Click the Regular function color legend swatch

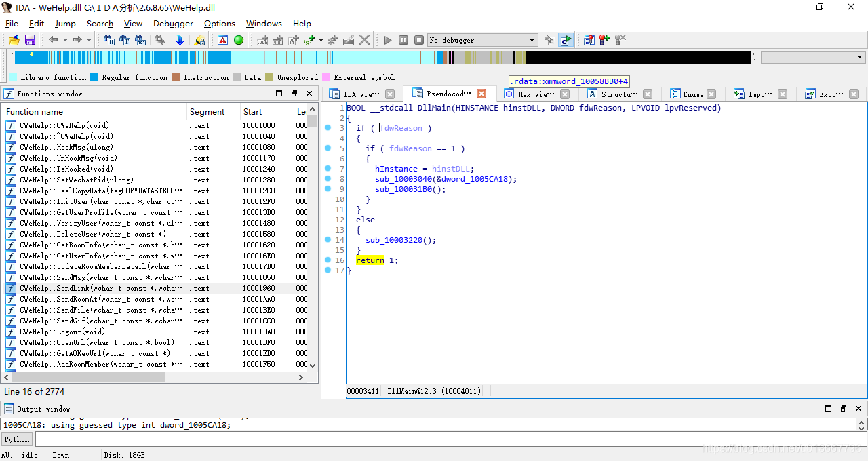pyautogui.click(x=94, y=77)
